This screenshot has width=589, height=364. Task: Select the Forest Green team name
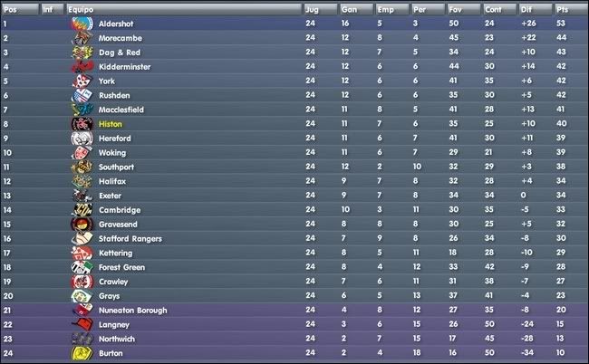(x=121, y=267)
